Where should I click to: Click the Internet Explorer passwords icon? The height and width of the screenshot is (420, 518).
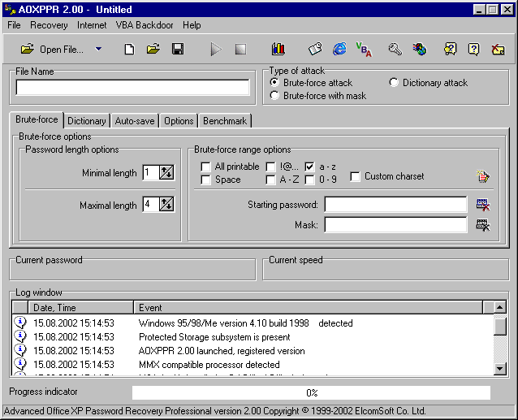click(x=339, y=50)
